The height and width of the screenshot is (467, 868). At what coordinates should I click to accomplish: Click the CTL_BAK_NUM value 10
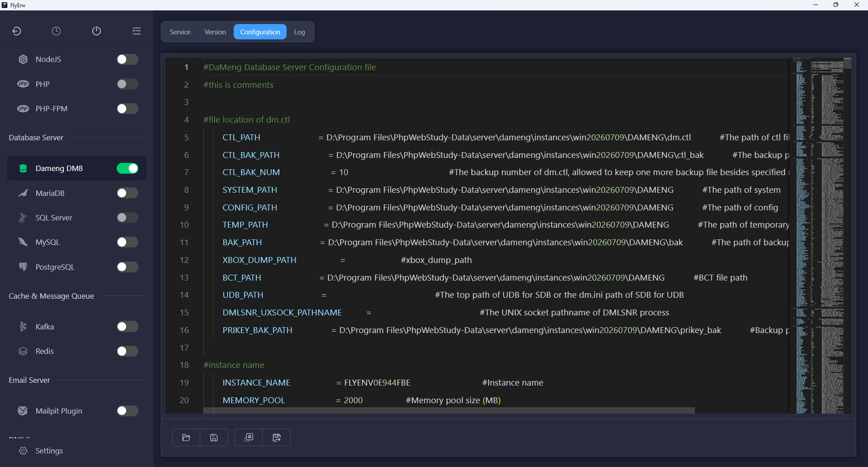coord(344,172)
